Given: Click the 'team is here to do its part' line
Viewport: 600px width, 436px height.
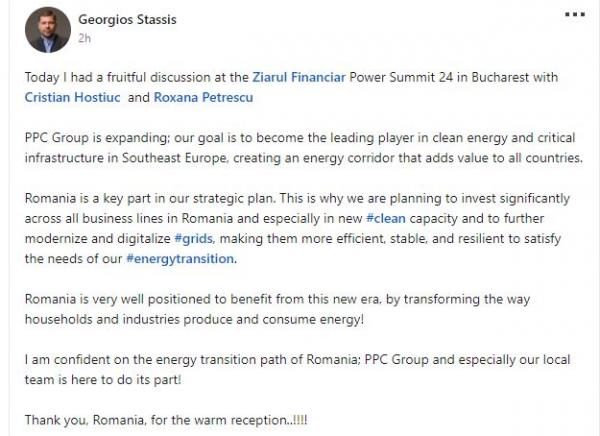Looking at the screenshot, I should click(x=103, y=380).
